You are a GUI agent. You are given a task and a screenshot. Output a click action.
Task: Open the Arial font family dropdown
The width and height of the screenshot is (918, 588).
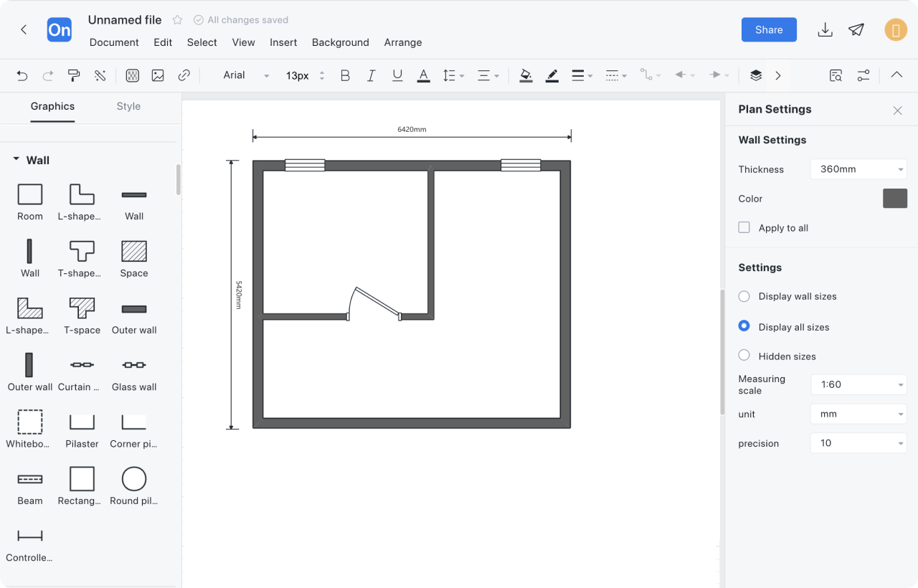click(245, 75)
